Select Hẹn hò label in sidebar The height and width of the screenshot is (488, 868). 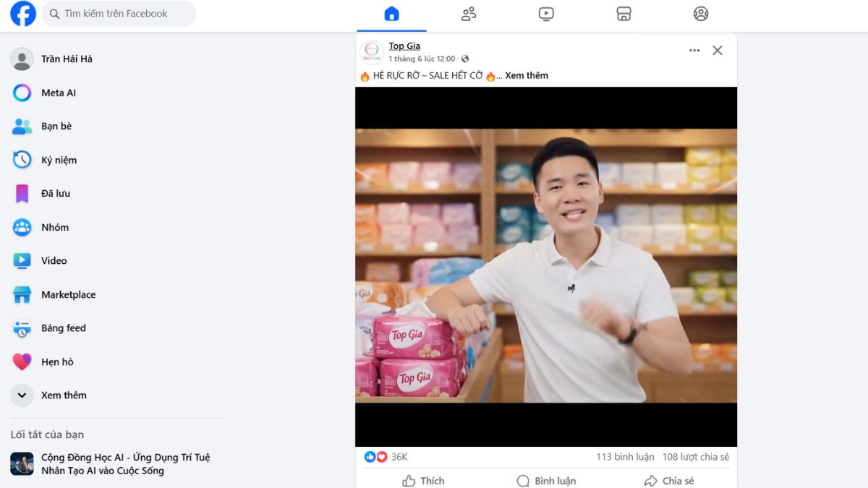pos(57,361)
